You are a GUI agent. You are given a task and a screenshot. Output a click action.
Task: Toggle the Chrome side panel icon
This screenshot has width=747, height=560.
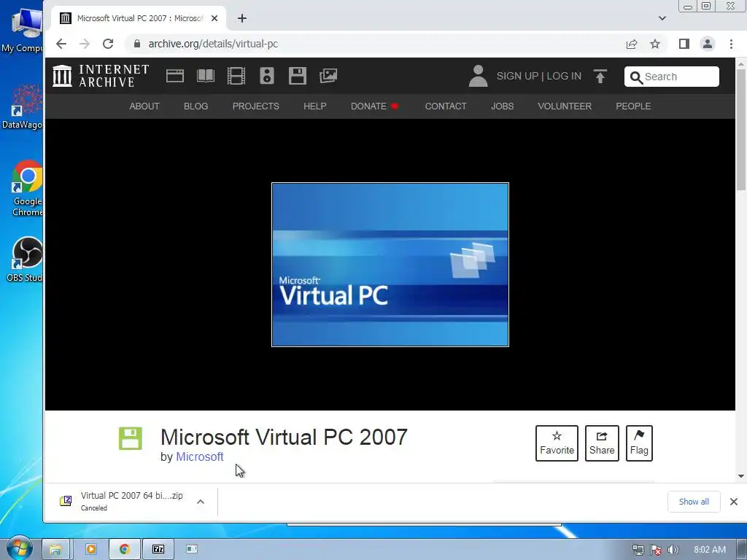pyautogui.click(x=684, y=44)
